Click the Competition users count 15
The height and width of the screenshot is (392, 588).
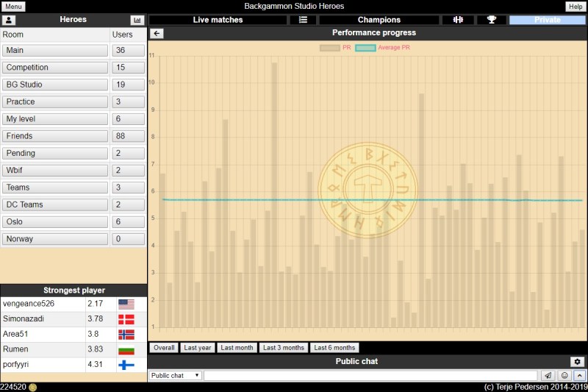pyautogui.click(x=128, y=68)
